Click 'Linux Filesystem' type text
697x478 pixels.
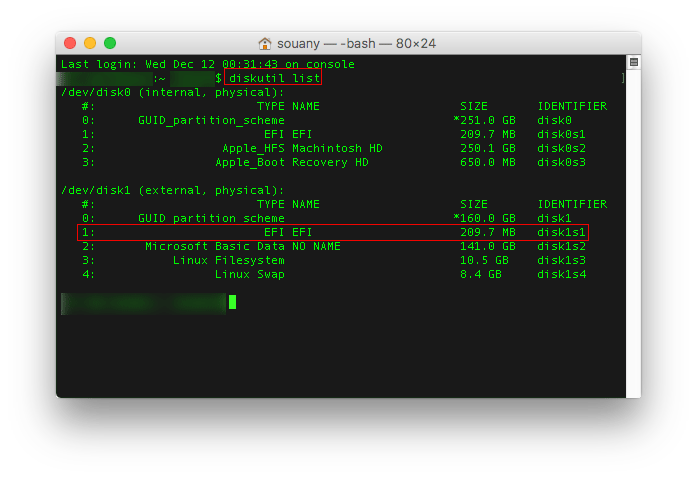point(228,260)
